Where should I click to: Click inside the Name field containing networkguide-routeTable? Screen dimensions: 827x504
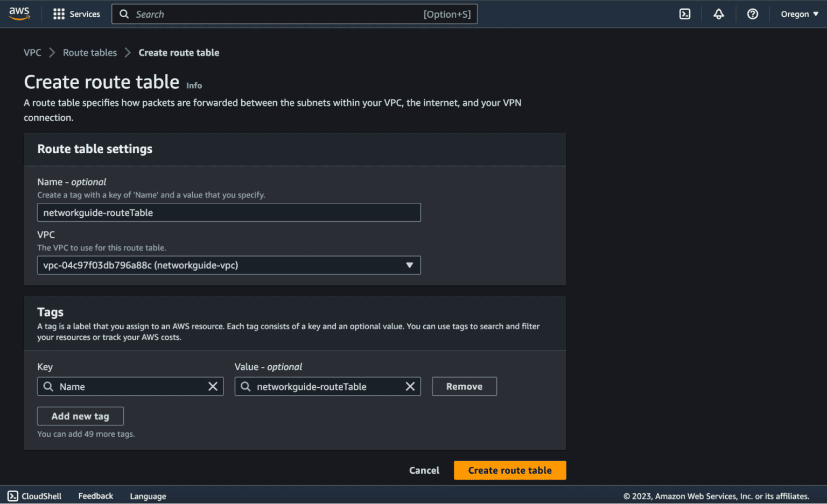[x=229, y=212]
